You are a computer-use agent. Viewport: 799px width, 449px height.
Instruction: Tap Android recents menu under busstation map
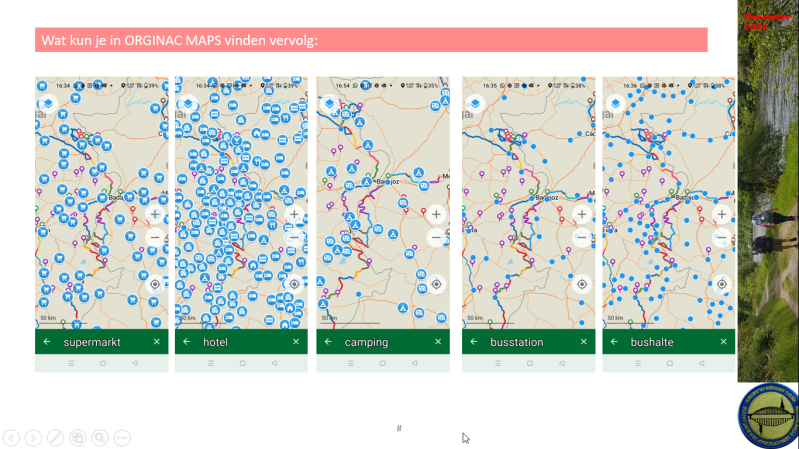[498, 363]
